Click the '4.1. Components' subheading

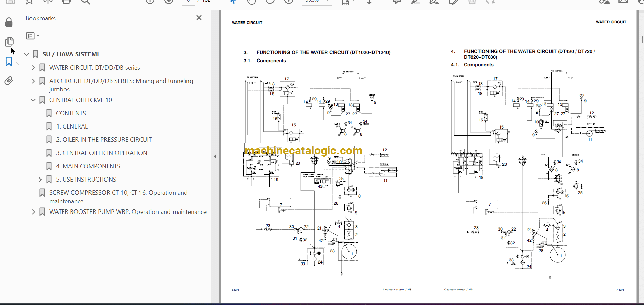tap(472, 65)
